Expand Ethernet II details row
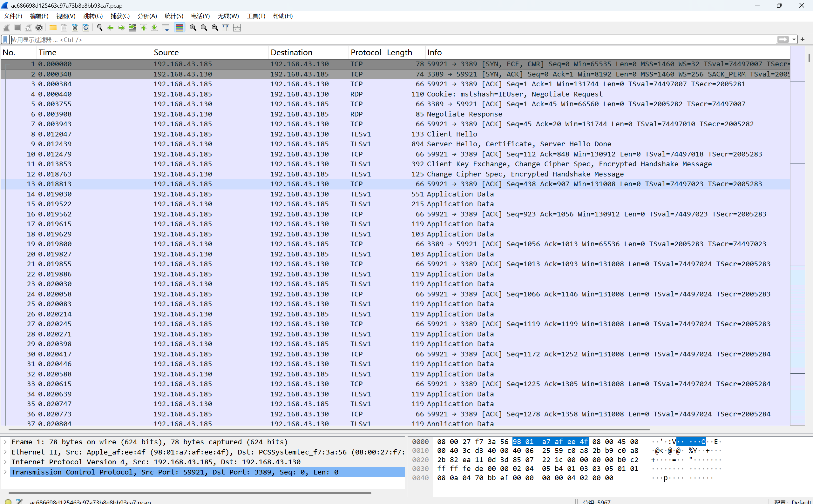Viewport: 813px width, 504px height. 5,452
